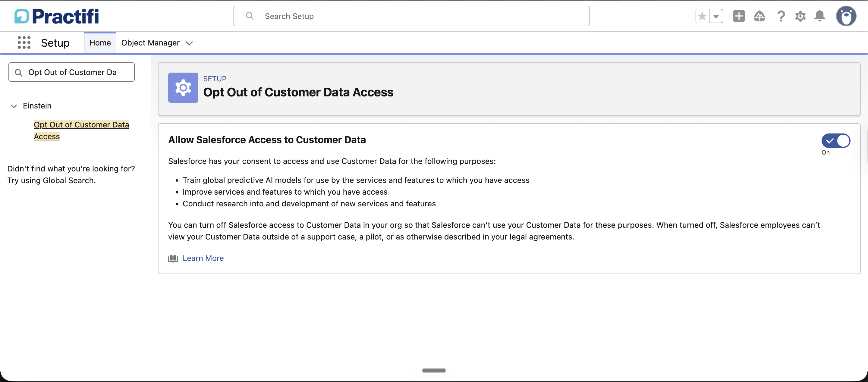This screenshot has height=382, width=868.
Task: Open the App Launcher grid icon
Action: [x=24, y=43]
